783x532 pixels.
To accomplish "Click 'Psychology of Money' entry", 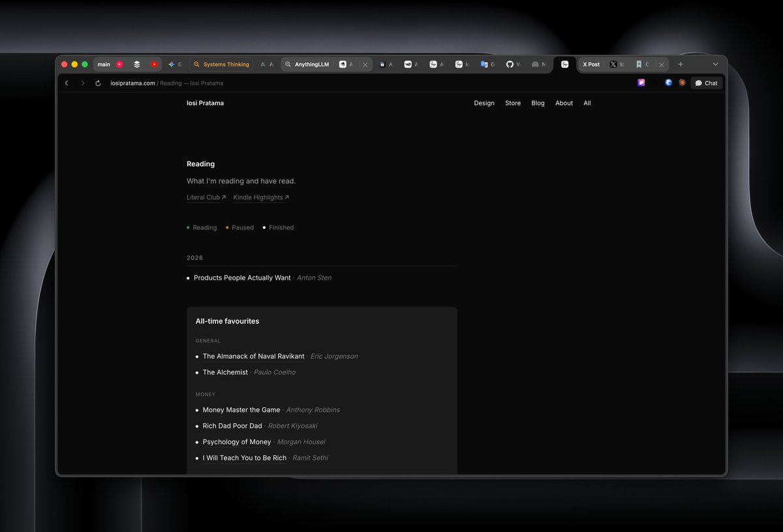I will coord(237,442).
